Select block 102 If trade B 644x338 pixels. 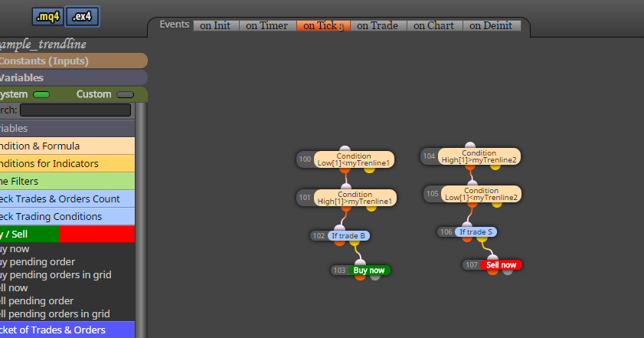[x=348, y=236]
